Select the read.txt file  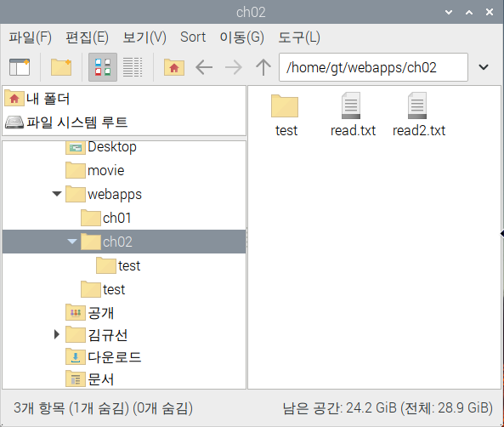click(353, 115)
